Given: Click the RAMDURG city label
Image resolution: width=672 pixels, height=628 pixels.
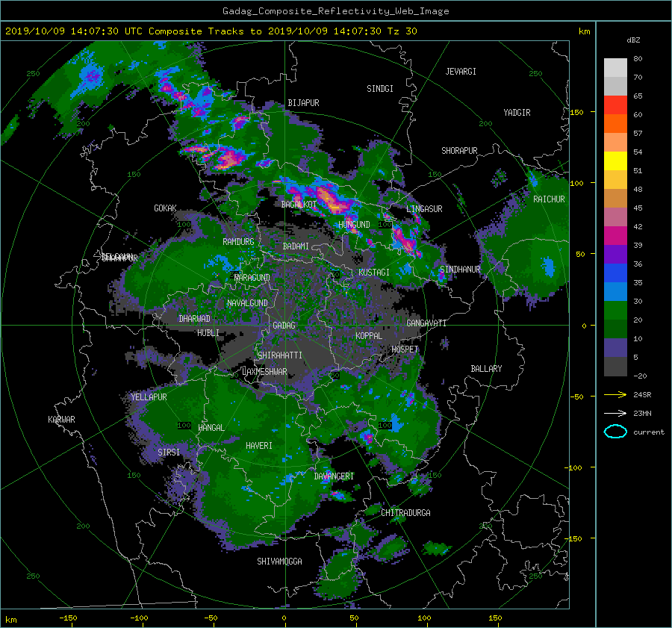Looking at the screenshot, I should (239, 242).
